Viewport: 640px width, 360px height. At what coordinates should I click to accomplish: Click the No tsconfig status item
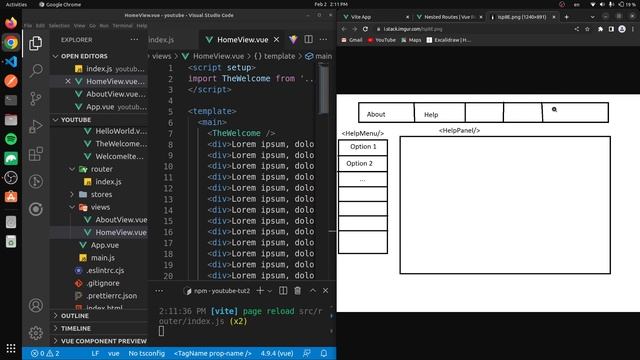pyautogui.click(x=147, y=353)
